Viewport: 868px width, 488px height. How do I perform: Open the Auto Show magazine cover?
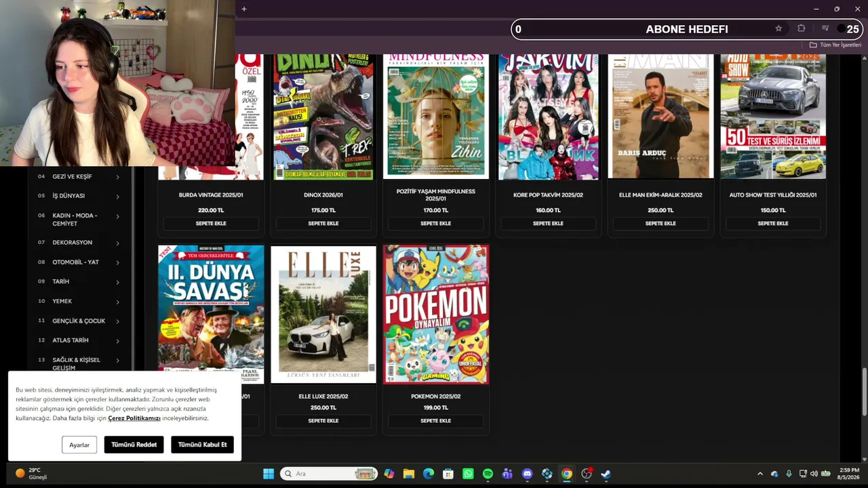773,117
